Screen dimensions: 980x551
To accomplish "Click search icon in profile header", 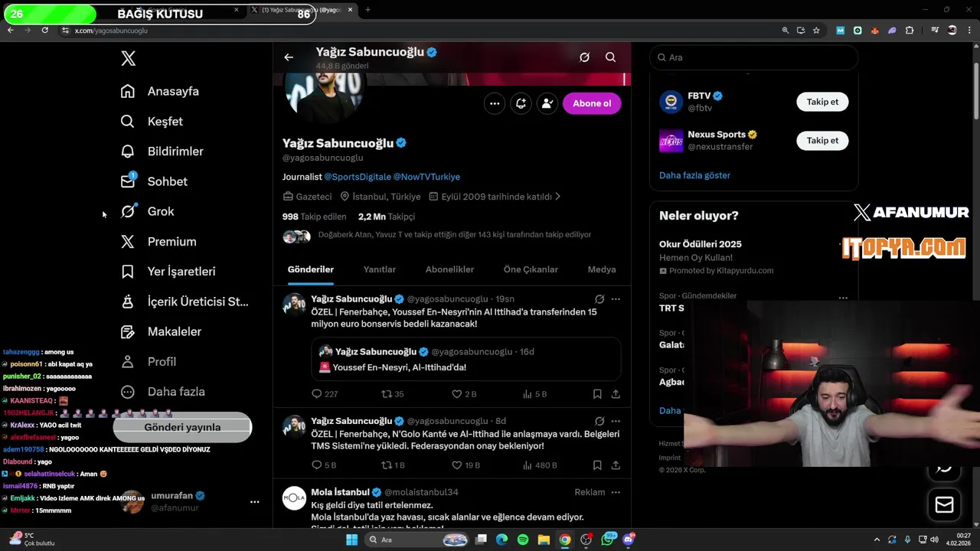I will pos(610,57).
